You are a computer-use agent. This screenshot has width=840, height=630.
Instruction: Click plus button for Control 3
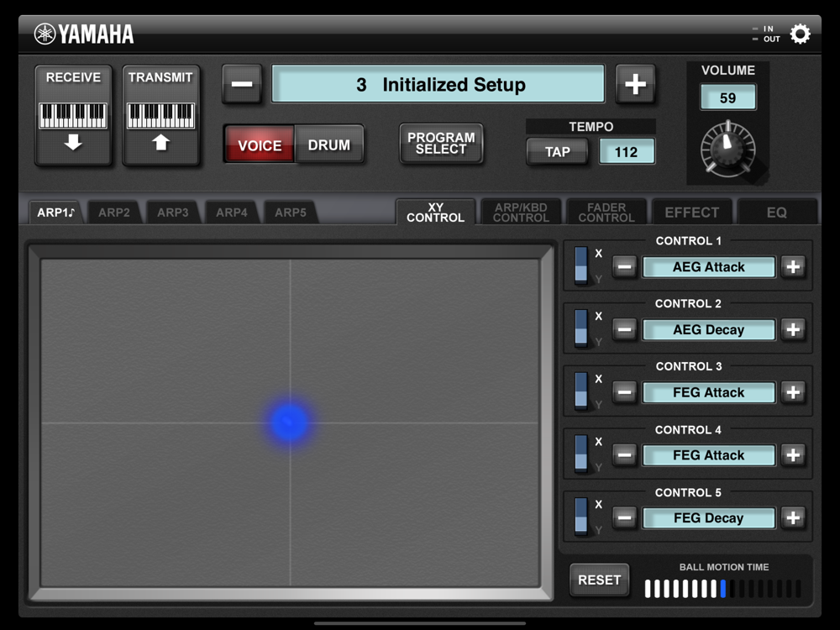click(794, 392)
